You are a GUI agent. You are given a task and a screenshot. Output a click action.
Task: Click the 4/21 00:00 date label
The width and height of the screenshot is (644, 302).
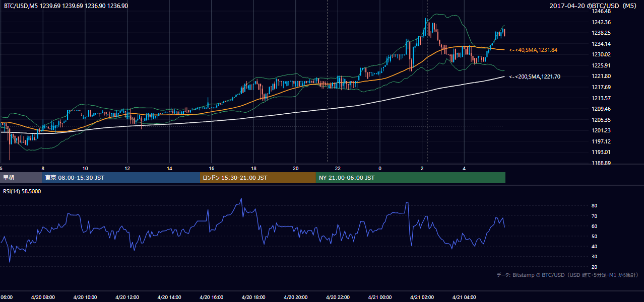point(380,297)
